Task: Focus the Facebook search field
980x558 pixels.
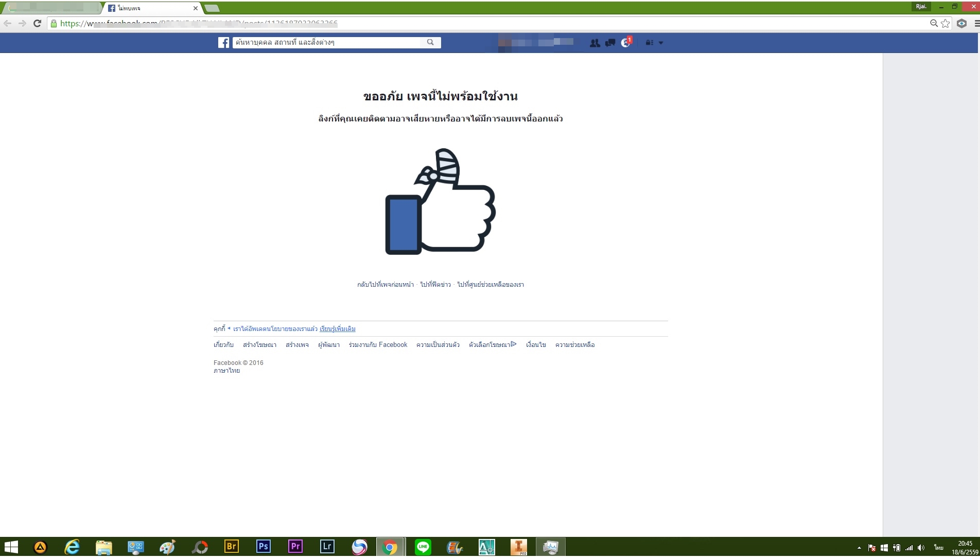Action: [x=327, y=42]
